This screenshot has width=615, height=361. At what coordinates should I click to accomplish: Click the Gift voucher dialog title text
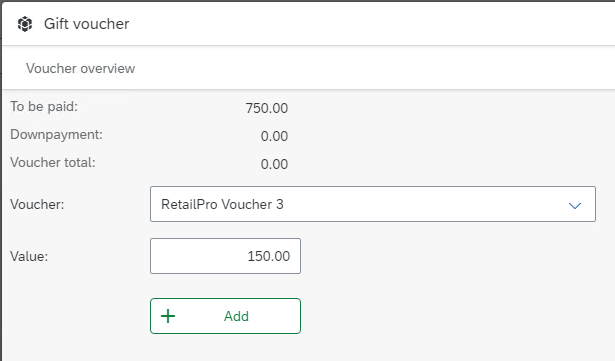click(86, 24)
